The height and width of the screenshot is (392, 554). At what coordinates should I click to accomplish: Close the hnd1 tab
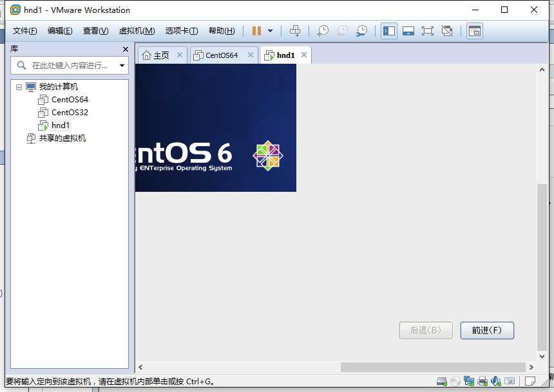(x=304, y=55)
